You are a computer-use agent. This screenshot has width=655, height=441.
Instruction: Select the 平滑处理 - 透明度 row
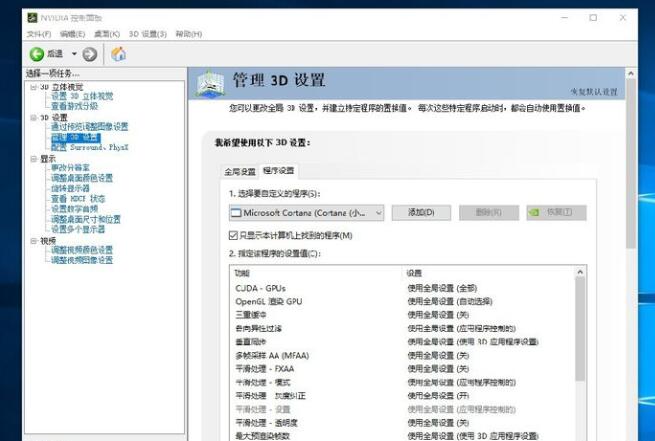tap(402, 423)
